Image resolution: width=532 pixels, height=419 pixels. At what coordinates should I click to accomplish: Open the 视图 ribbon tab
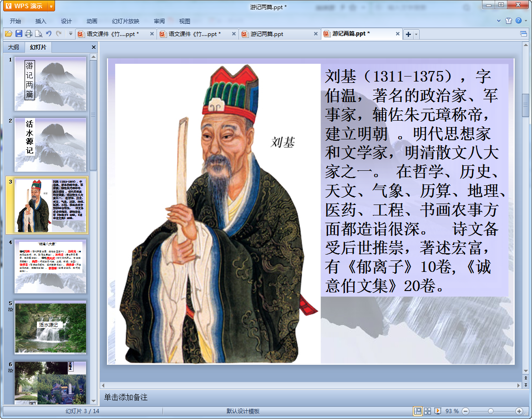click(185, 21)
